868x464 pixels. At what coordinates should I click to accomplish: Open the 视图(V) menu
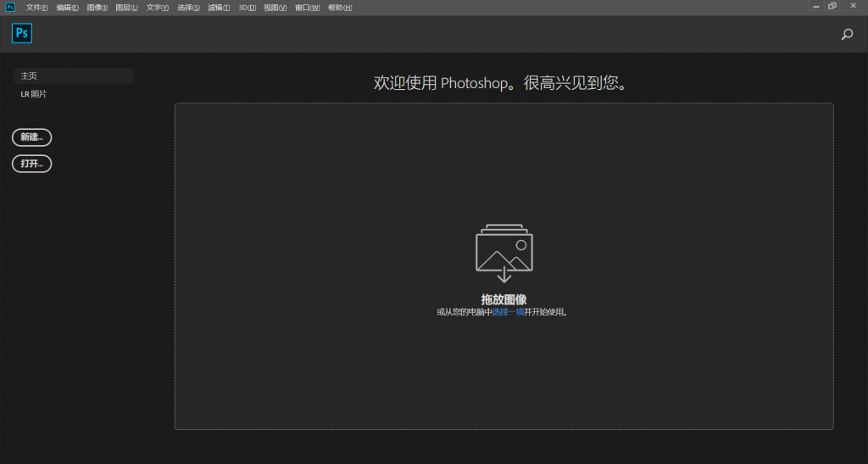(x=275, y=8)
